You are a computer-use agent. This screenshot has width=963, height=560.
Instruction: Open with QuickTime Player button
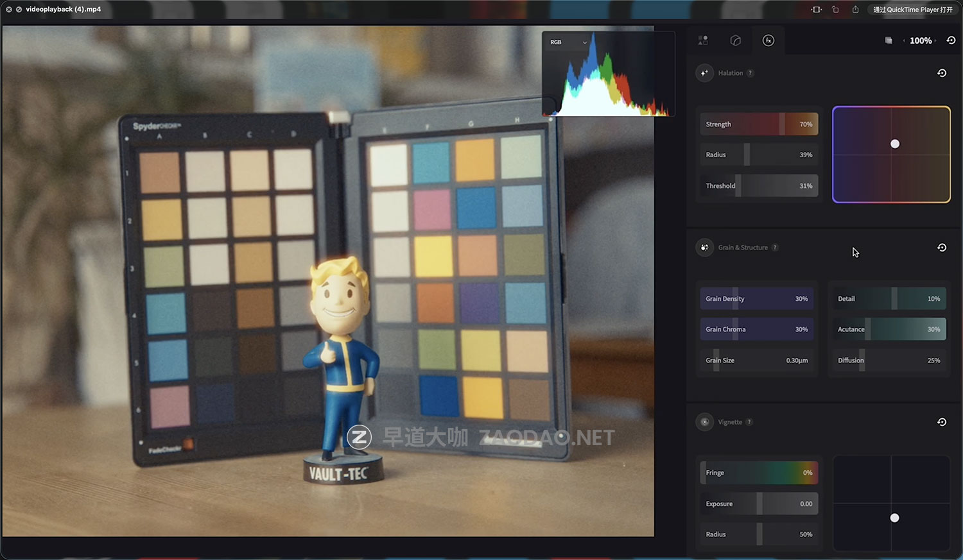point(912,10)
